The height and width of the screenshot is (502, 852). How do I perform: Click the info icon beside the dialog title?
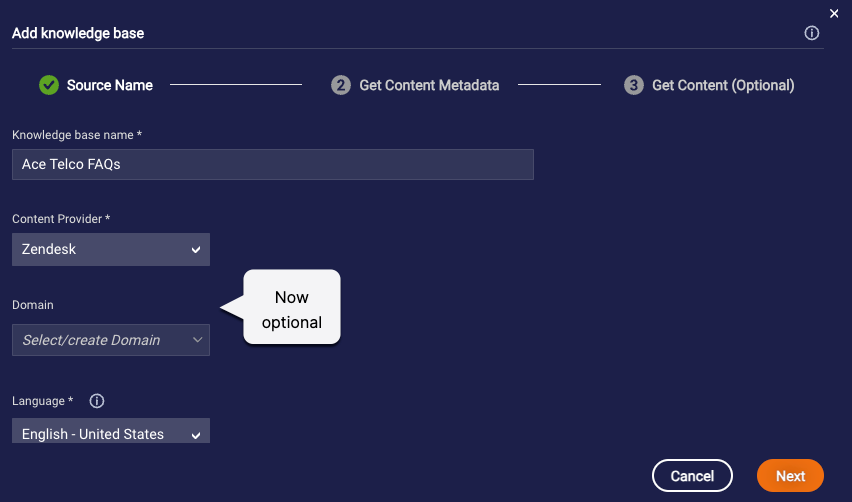tap(811, 33)
